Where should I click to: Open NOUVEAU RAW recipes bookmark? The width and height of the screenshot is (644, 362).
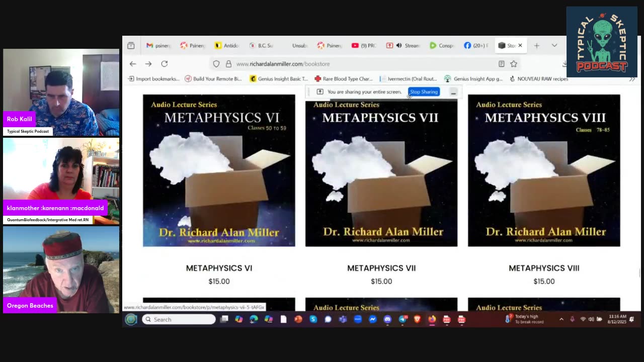[x=539, y=79]
